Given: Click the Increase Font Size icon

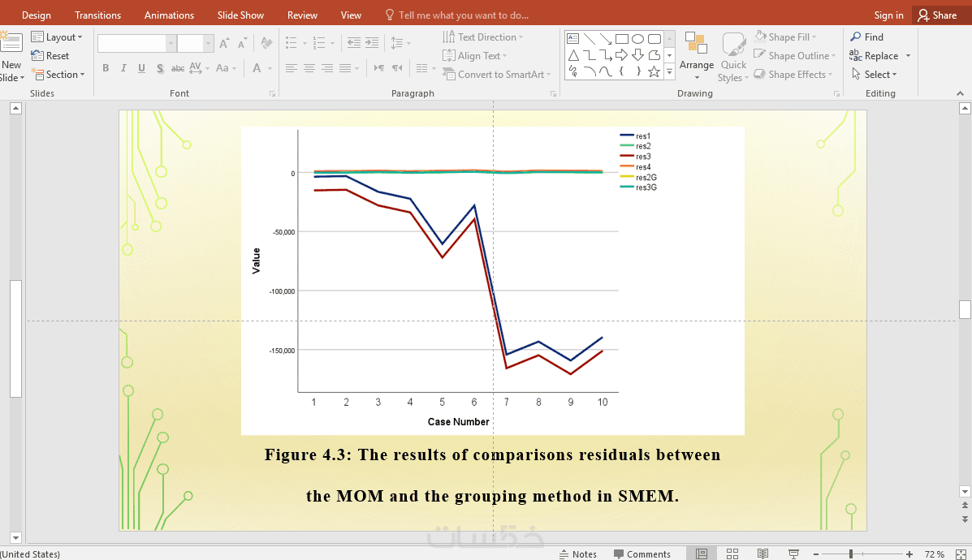Looking at the screenshot, I should pos(224,43).
